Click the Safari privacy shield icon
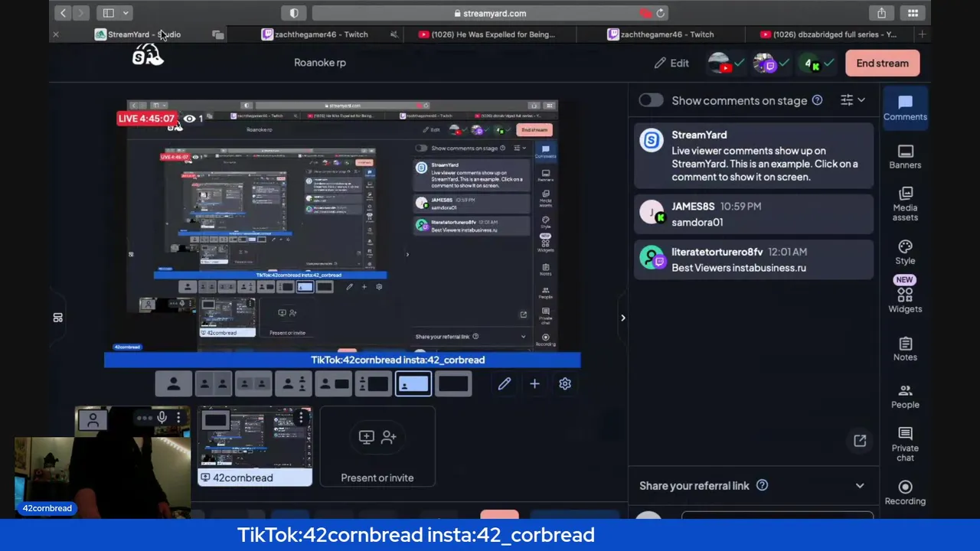Screen dimensions: 980x551 (294, 13)
